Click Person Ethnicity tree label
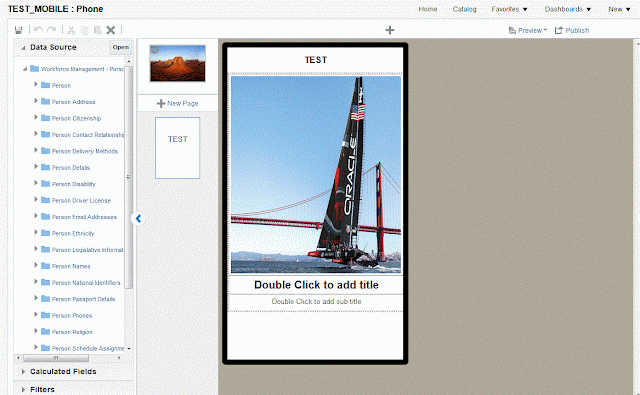640x395 pixels. (x=73, y=233)
